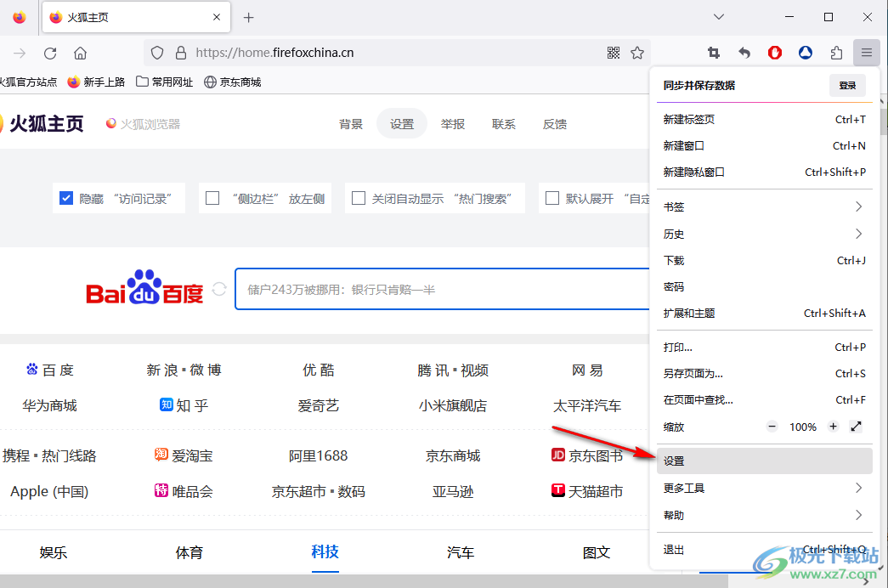Click the 举报 header link
Screen dimensions: 888x588
pyautogui.click(x=452, y=123)
